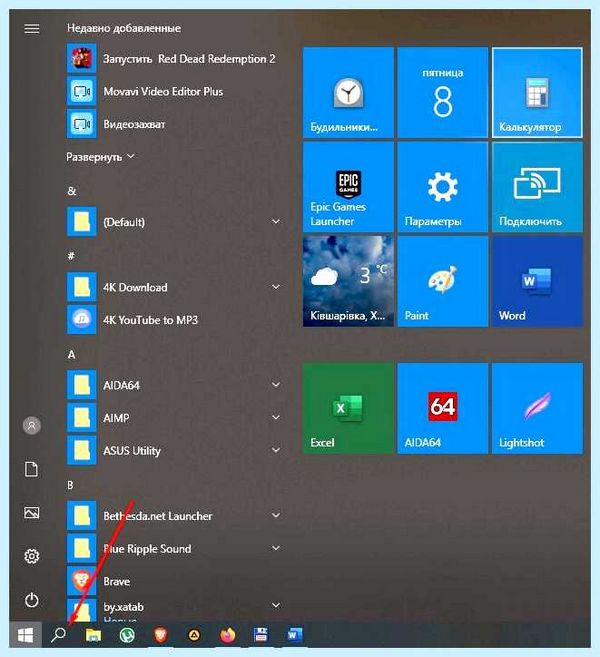
Task: Open the Параметры settings tile
Action: 443,187
